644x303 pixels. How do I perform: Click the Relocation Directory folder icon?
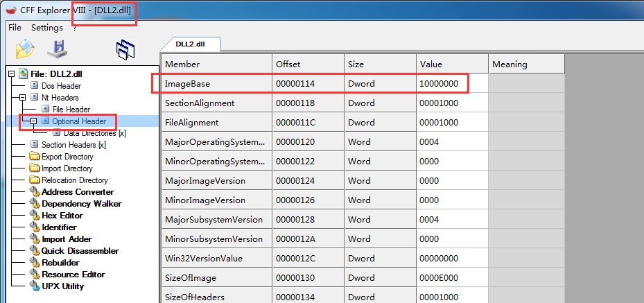point(35,180)
